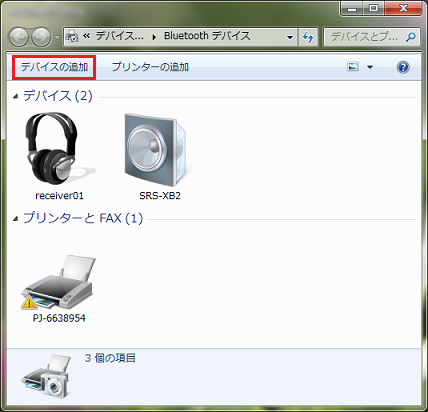
Task: Click the refresh arrows icon beside address bar
Action: point(307,36)
